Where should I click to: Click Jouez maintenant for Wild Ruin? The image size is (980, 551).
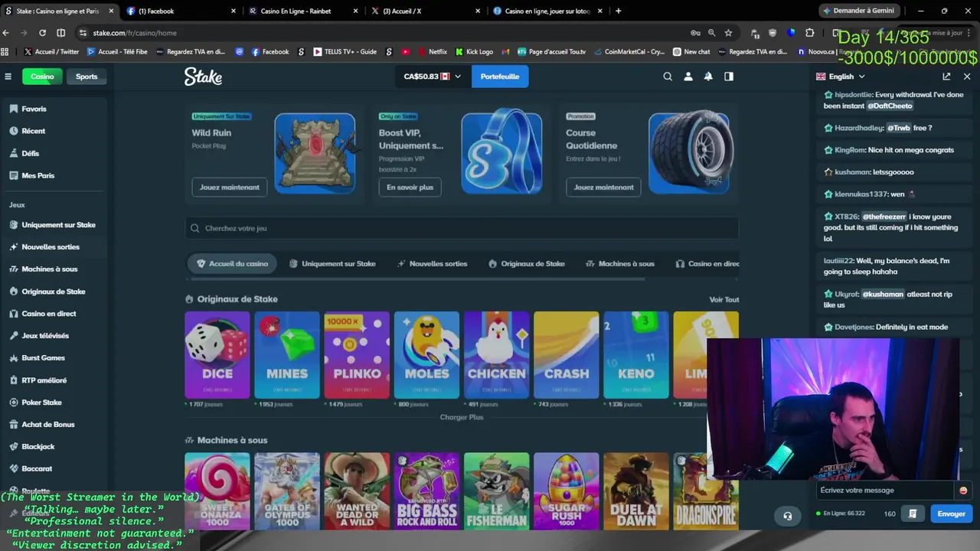230,187
